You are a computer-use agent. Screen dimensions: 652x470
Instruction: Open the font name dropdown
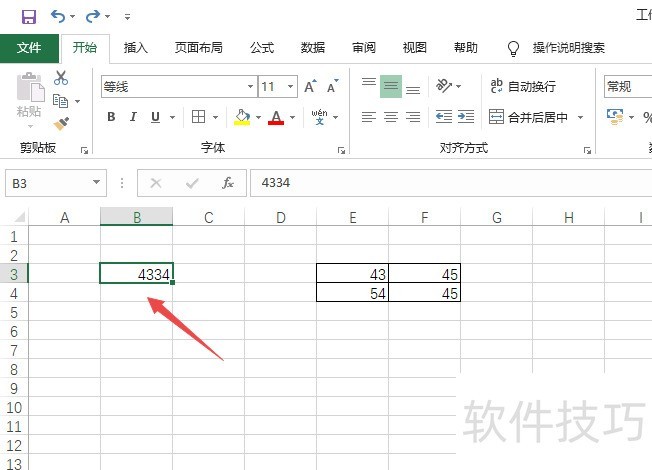tap(248, 87)
